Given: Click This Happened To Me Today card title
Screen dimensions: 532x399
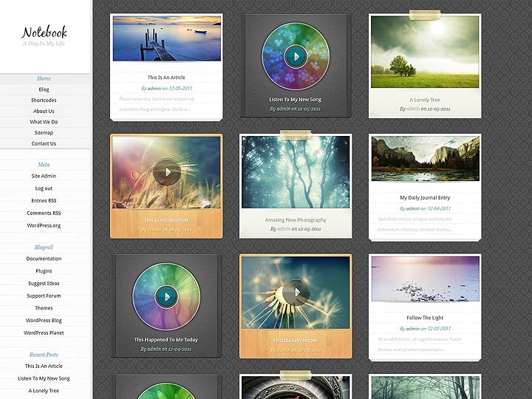Looking at the screenshot, I should (x=166, y=340).
